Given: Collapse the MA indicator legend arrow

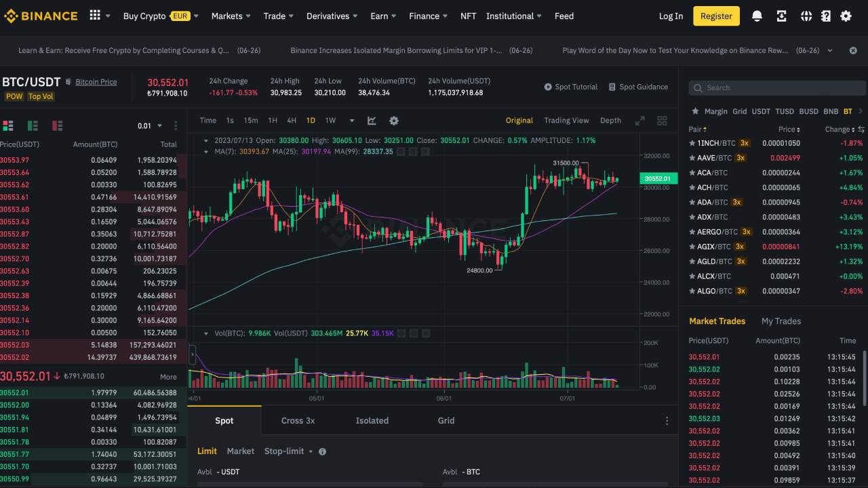Looking at the screenshot, I should coord(207,151).
